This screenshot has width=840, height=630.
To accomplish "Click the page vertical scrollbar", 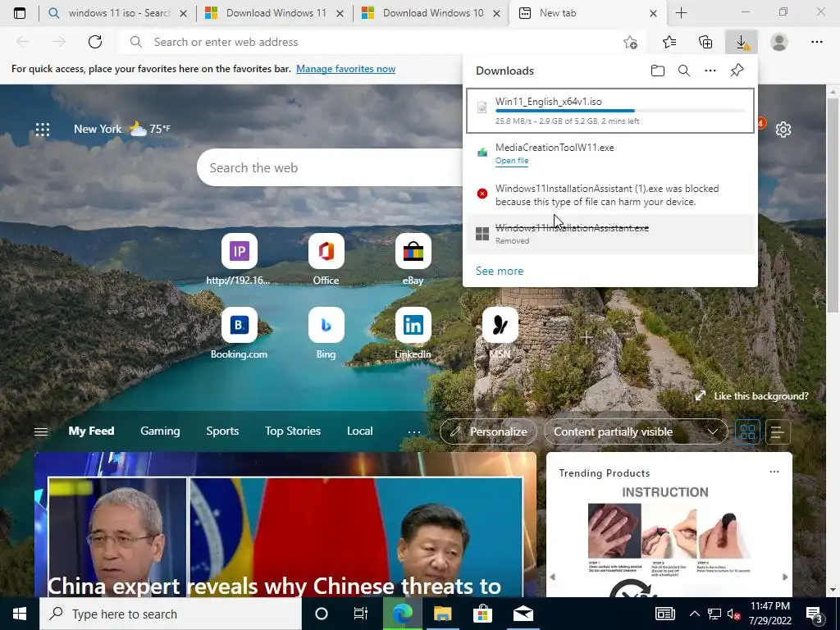I will click(833, 203).
